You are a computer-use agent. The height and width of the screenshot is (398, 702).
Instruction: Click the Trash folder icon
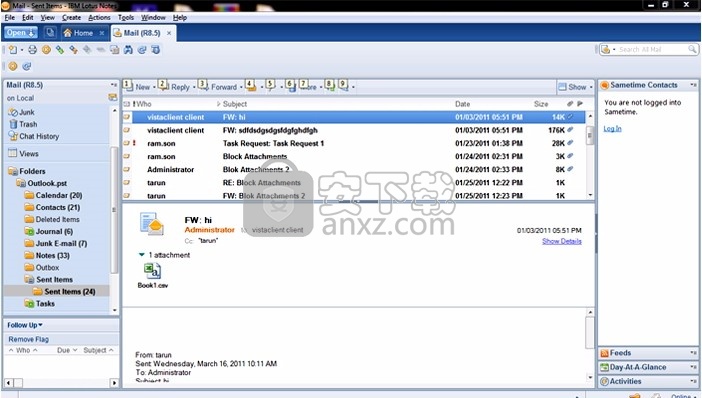coord(13,124)
